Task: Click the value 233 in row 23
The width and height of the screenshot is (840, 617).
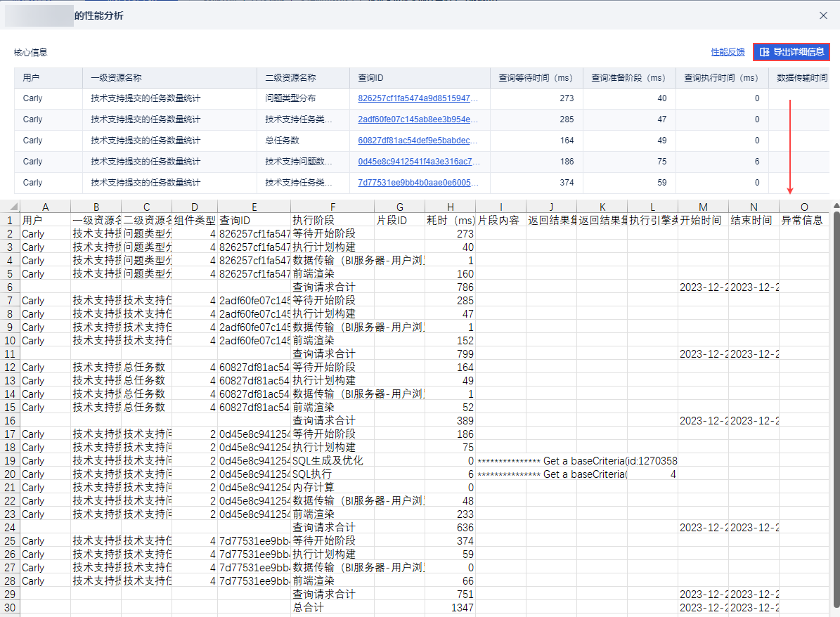Action: [x=450, y=514]
